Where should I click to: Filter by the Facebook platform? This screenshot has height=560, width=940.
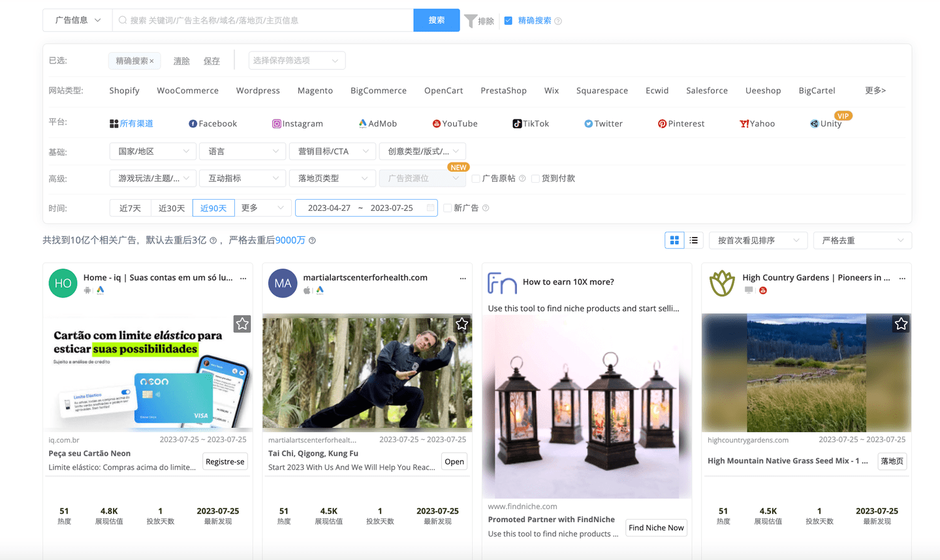coord(213,123)
